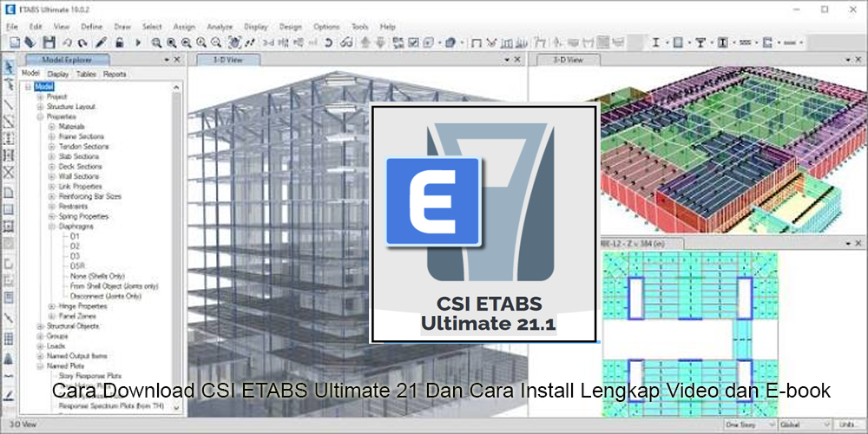Image resolution: width=868 pixels, height=434 pixels.
Task: Click the I-beam frame section toolbar icon
Action: tap(655, 43)
